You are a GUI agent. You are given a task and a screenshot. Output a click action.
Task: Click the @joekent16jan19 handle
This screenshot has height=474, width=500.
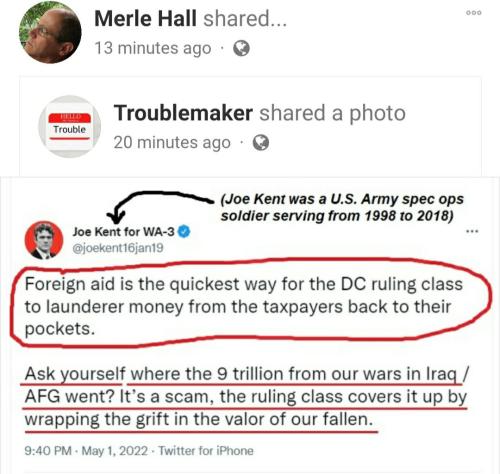[x=118, y=248]
